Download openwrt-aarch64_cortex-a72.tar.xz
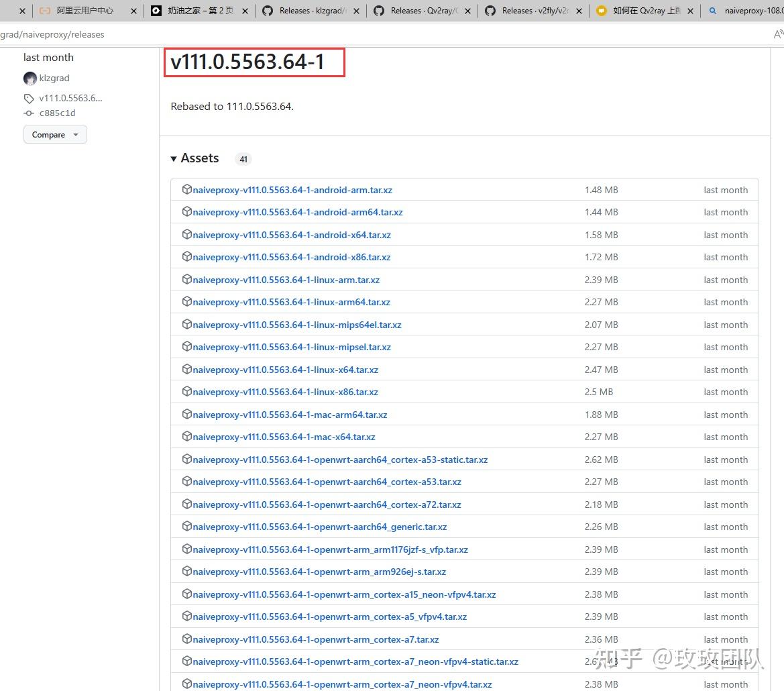Viewport: 784px width, 691px height. pos(327,505)
